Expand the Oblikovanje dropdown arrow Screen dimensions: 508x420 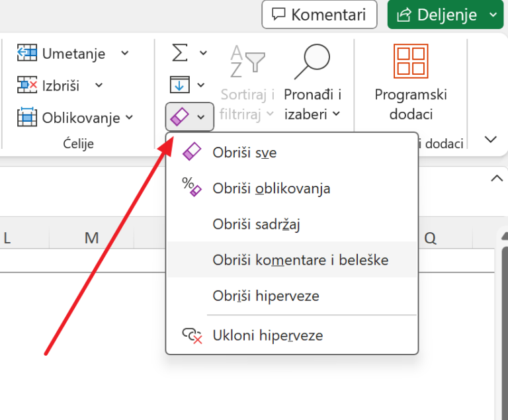[x=129, y=117]
